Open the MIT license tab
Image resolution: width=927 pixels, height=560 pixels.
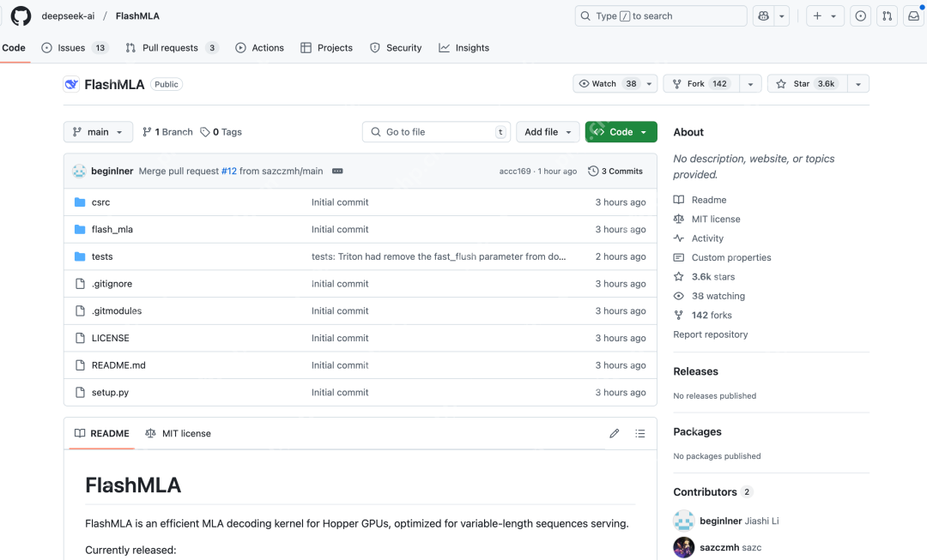178,434
